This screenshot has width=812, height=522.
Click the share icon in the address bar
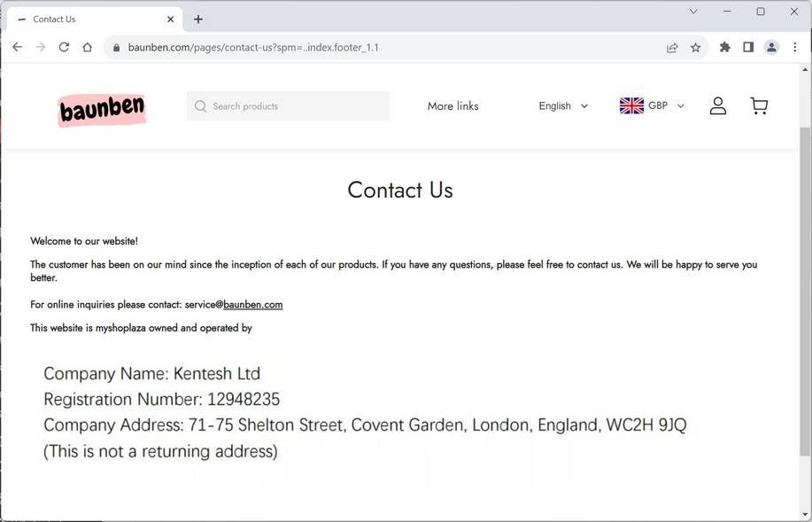pyautogui.click(x=672, y=47)
